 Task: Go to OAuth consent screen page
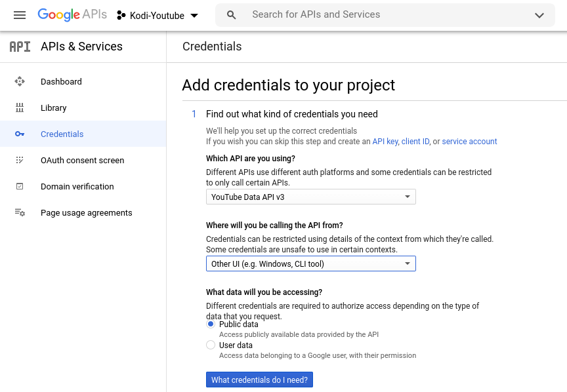82,161
